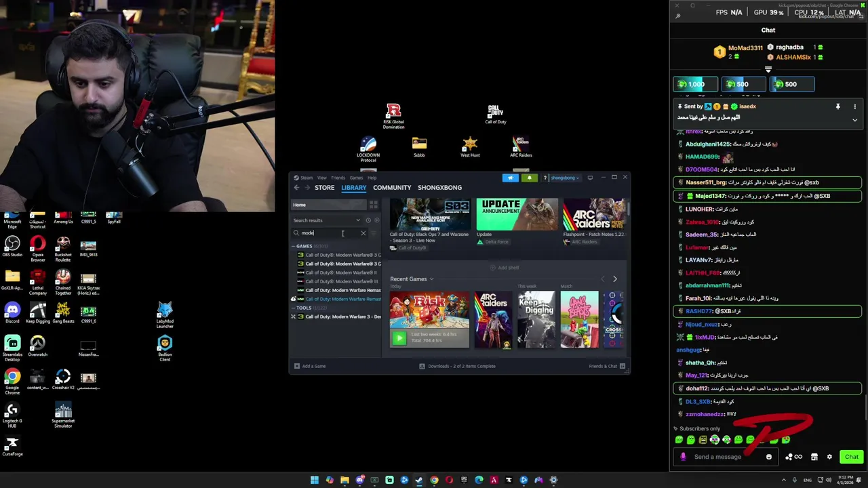The height and width of the screenshot is (488, 868).
Task: Switch to COMMUNITY tab
Action: pyautogui.click(x=392, y=188)
